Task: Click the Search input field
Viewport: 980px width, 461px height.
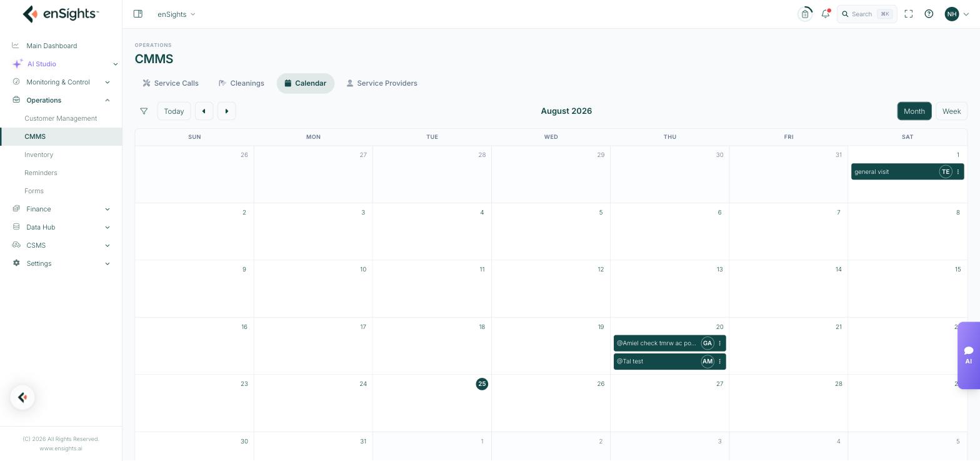Action: tap(867, 14)
